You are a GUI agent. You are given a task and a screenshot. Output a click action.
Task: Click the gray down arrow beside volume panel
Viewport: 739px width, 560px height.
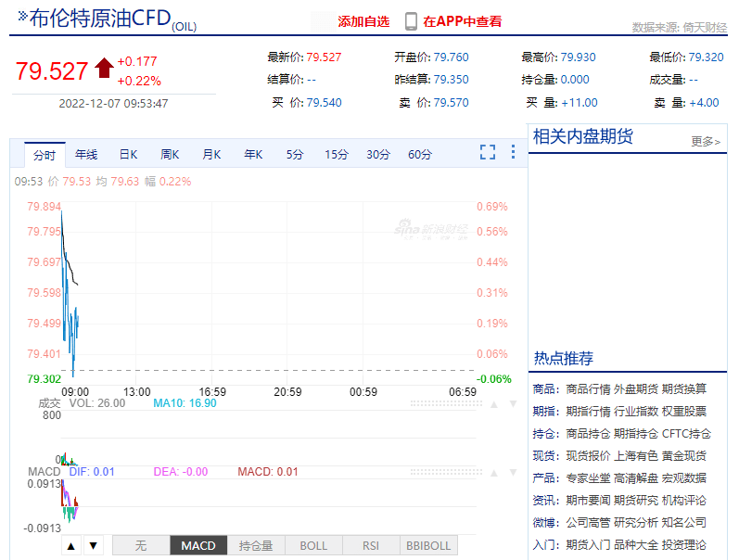point(514,404)
